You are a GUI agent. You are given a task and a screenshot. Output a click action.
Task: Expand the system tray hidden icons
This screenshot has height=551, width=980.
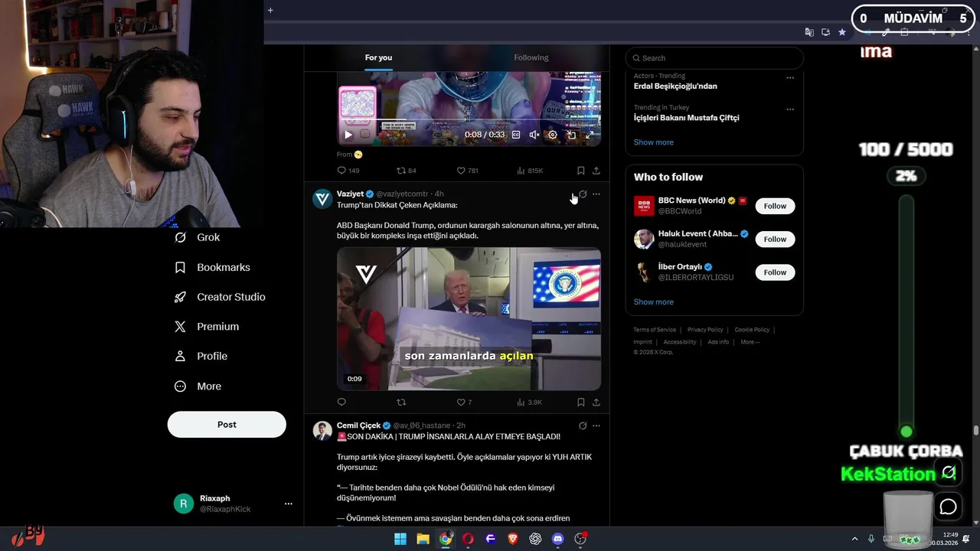click(x=855, y=539)
